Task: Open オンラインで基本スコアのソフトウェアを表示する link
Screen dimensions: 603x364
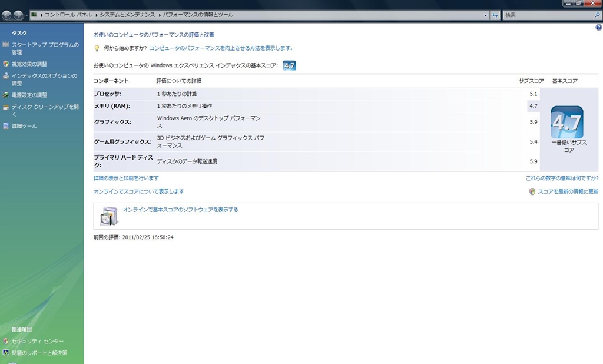Action: (180, 210)
